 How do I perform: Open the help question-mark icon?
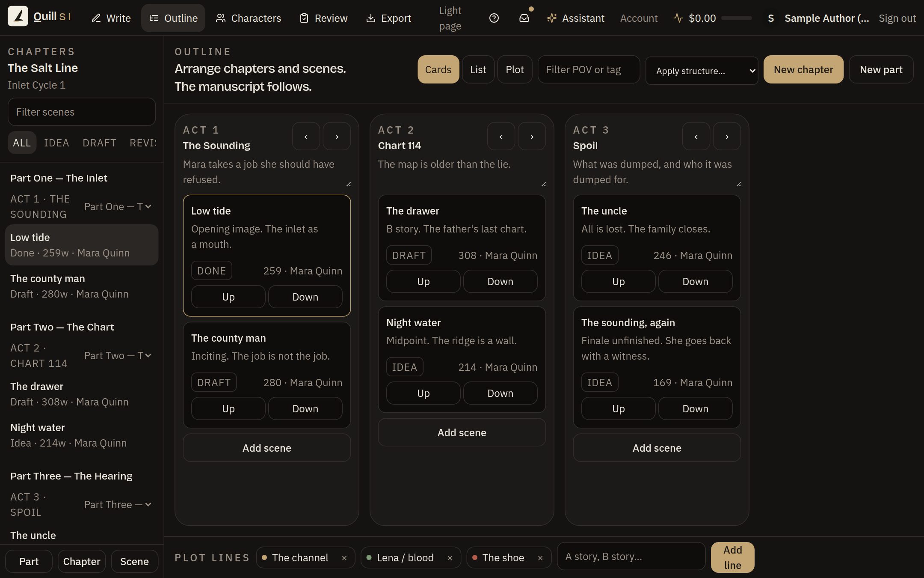[494, 18]
